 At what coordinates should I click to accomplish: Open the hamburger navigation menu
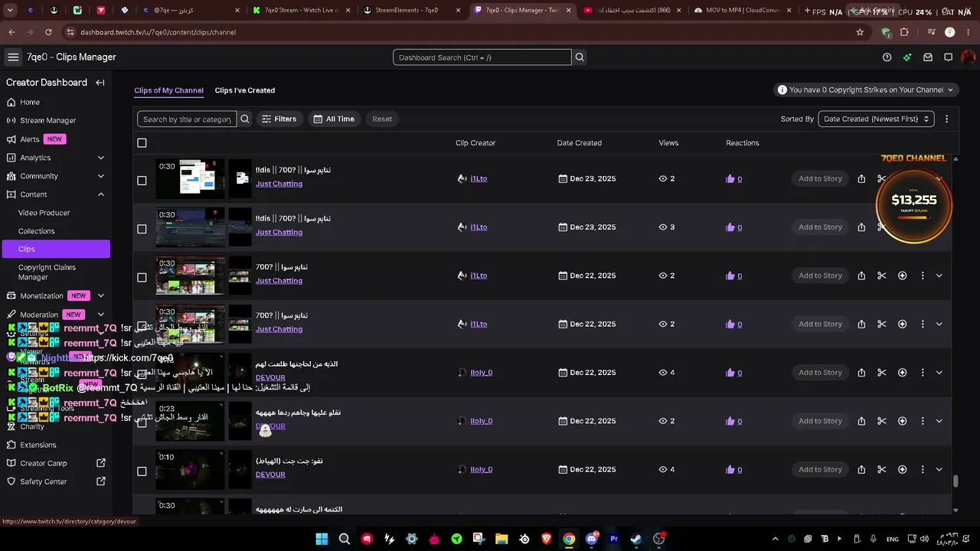click(13, 57)
